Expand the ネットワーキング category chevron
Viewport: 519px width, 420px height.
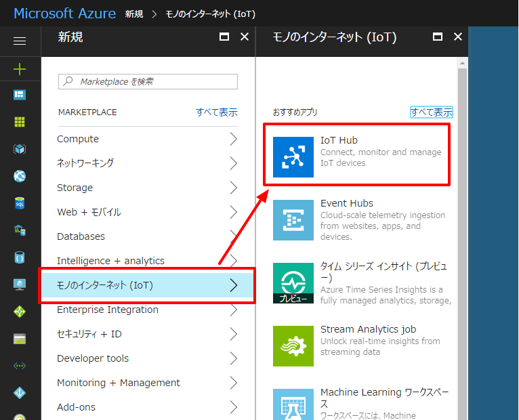click(234, 163)
